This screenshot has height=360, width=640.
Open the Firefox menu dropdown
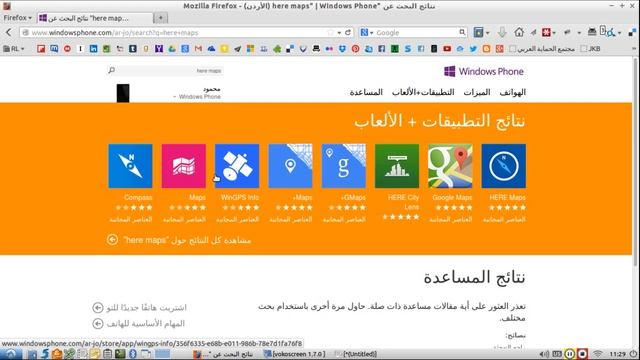[x=17, y=18]
